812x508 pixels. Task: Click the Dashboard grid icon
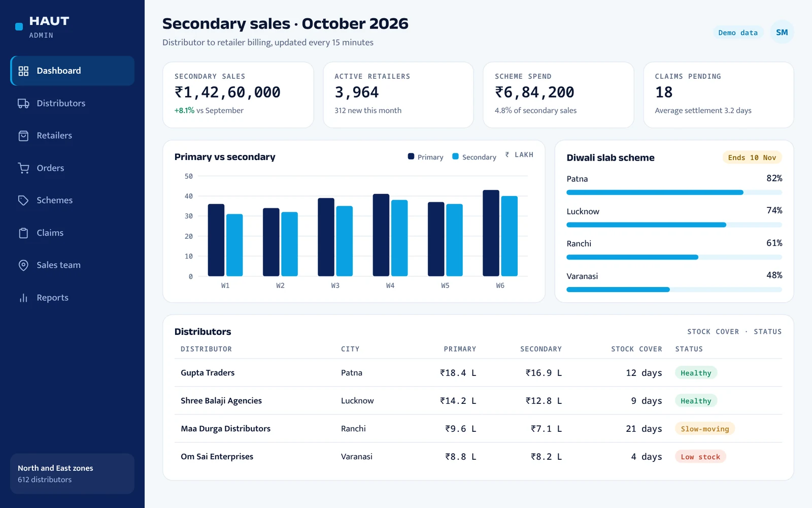pos(23,71)
